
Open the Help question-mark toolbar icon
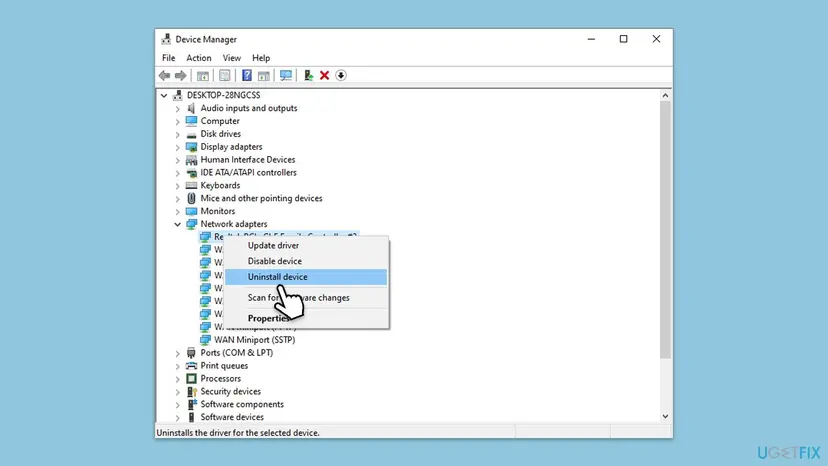247,76
